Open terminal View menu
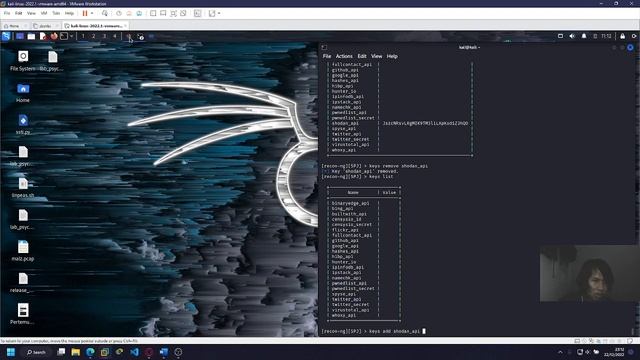This screenshot has height=360, width=640. pos(377,56)
